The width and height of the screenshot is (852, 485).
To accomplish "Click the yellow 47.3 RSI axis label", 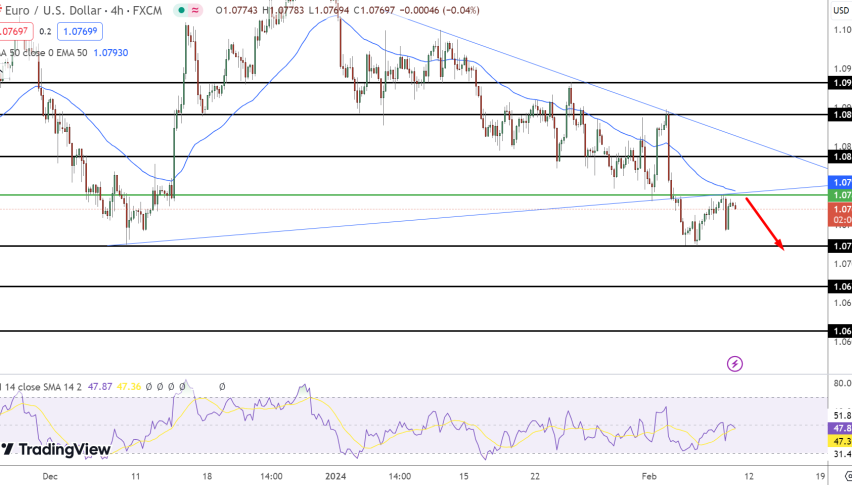I will coord(840,440).
